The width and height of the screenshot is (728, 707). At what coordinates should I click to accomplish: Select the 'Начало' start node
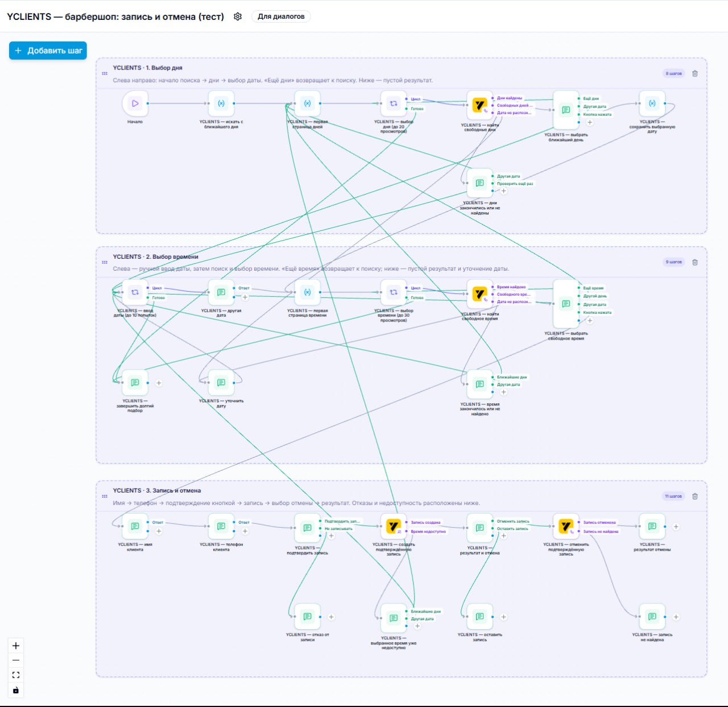point(135,104)
